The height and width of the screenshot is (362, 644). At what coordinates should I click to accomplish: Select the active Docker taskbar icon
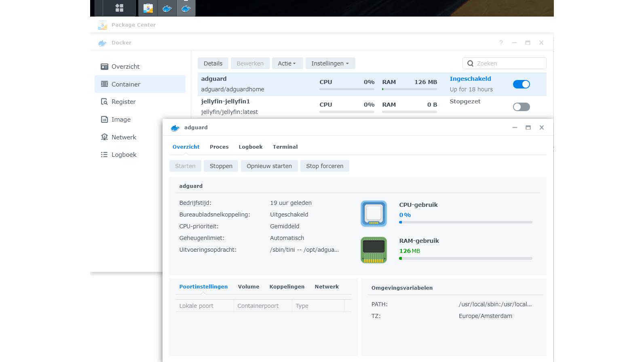[x=186, y=8]
